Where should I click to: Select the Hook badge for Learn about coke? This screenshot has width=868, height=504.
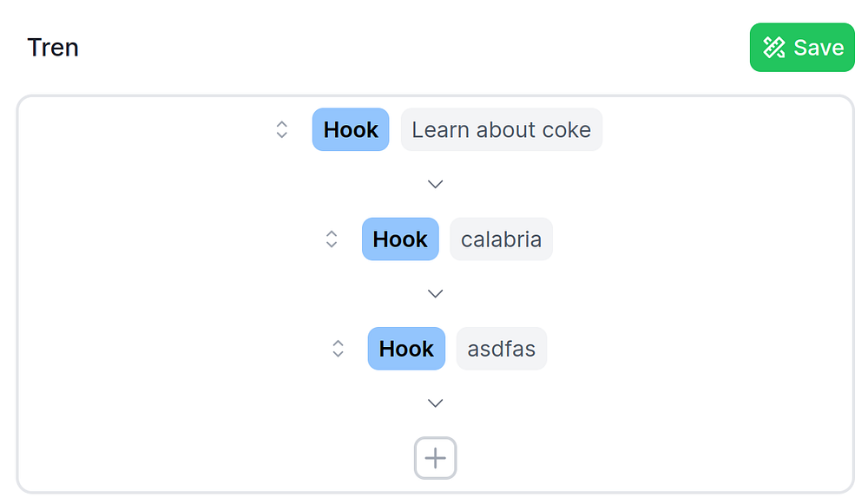coord(351,130)
